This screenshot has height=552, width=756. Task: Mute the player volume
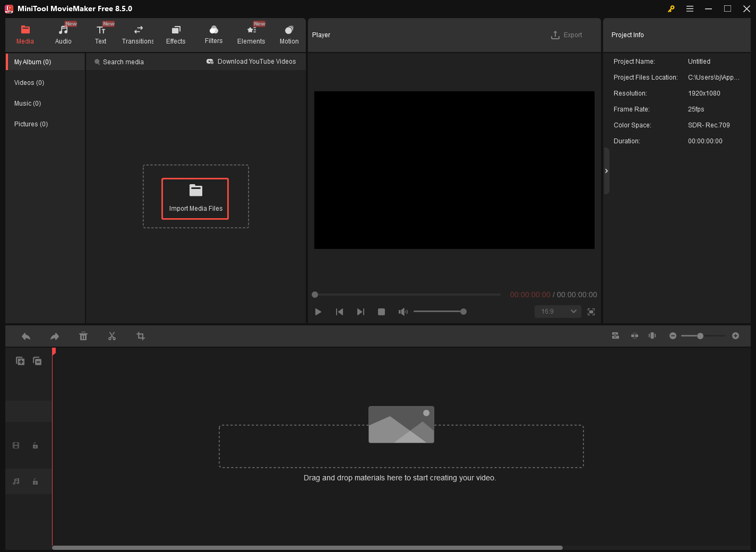(403, 312)
